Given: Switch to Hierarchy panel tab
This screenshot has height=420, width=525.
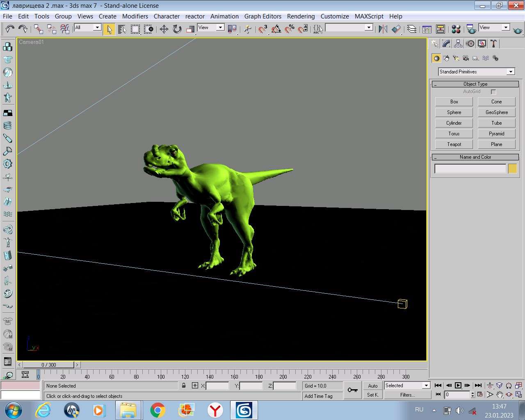Looking at the screenshot, I should tap(459, 43).
